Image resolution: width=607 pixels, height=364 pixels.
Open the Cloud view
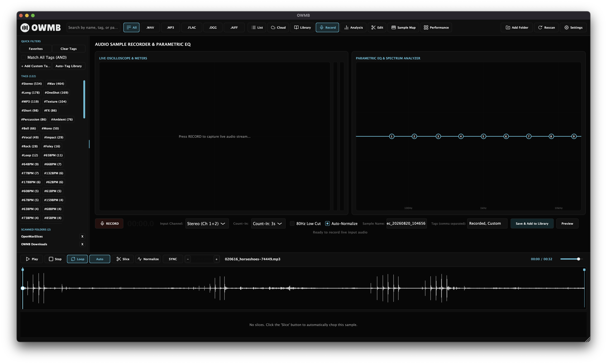(x=278, y=27)
